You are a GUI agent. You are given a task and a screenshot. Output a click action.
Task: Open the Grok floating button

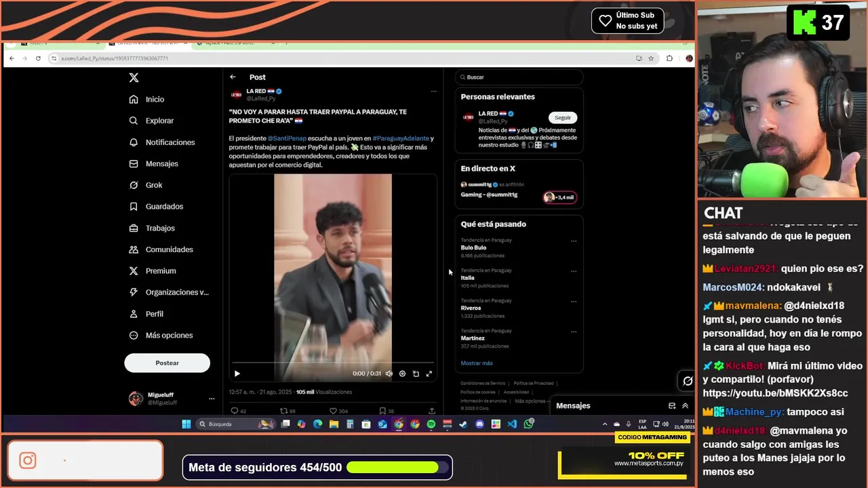[688, 381]
